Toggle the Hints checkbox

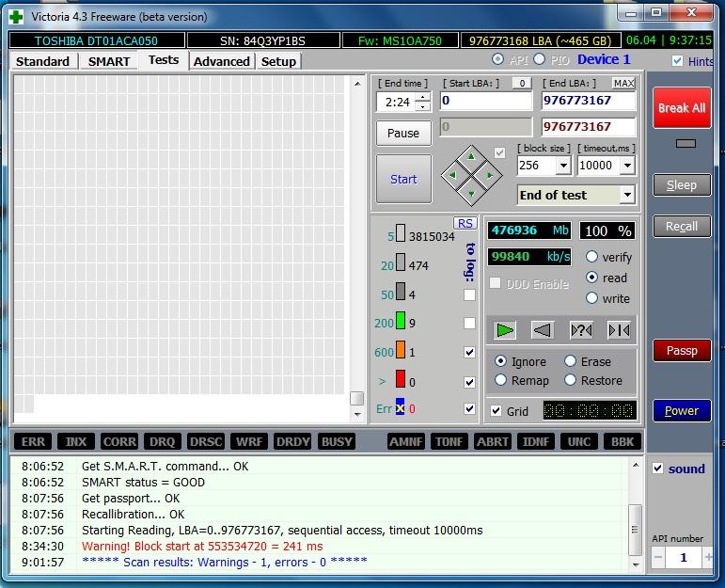point(677,60)
